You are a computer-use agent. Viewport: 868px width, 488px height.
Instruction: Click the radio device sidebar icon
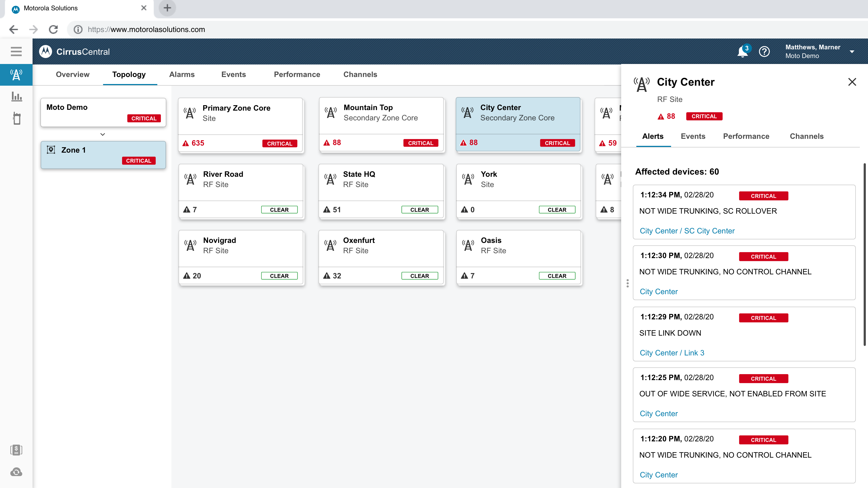tap(17, 118)
